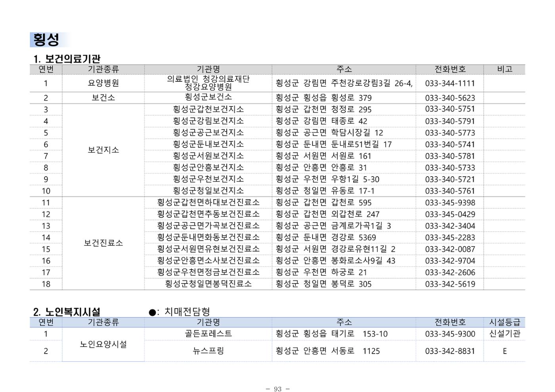The width and height of the screenshot is (555, 392).
Task: Click 횡성군공근보건지소
Action: tap(208, 132)
